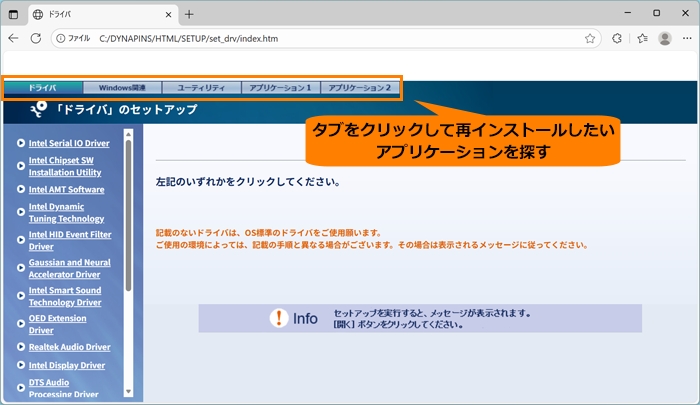Click the address bar URL field
700x405 pixels.
click(x=326, y=38)
